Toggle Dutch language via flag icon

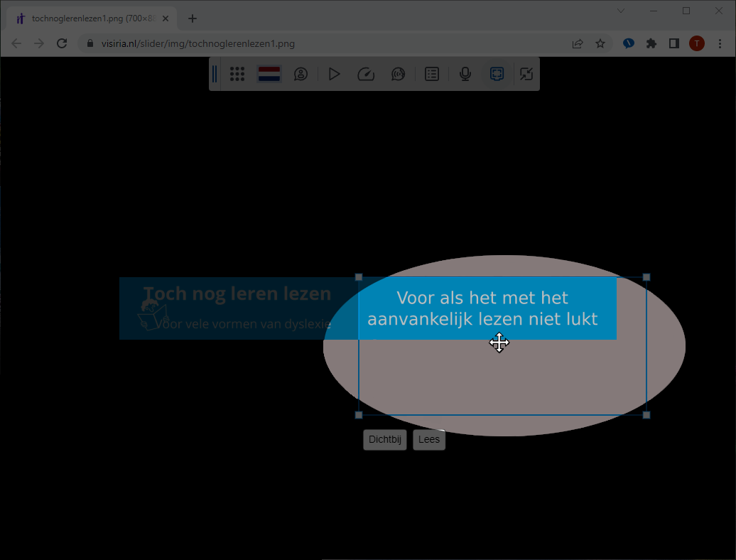(269, 74)
